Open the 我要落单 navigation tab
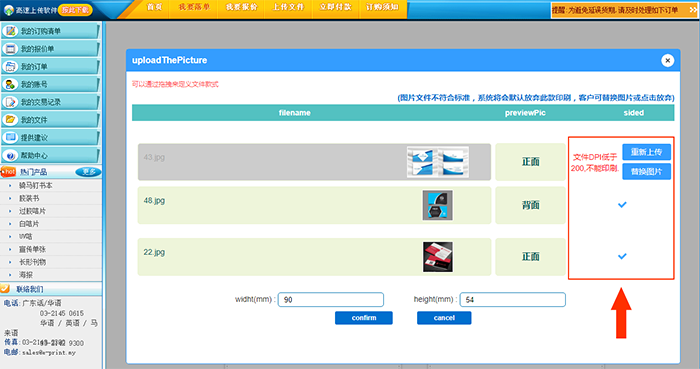 point(194,7)
